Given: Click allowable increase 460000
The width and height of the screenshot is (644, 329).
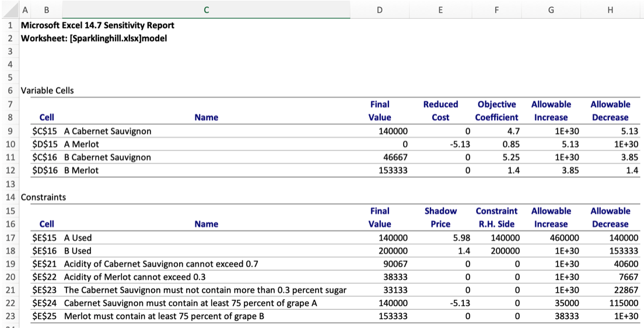Looking at the screenshot, I should click(x=563, y=238).
